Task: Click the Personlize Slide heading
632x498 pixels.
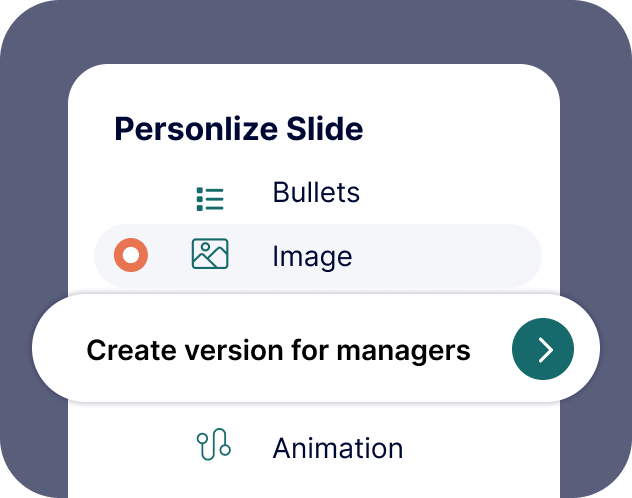Action: tap(238, 129)
